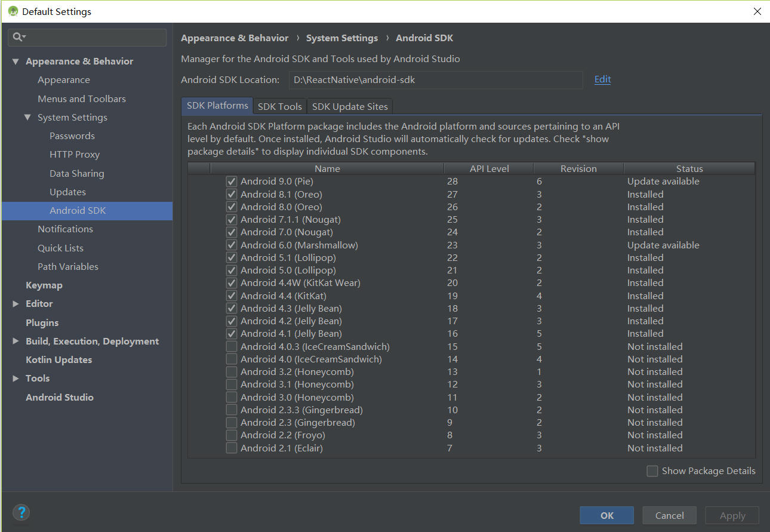The image size is (770, 532).
Task: Collapse Appearance & Behavior tree arrow
Action: pyautogui.click(x=16, y=61)
